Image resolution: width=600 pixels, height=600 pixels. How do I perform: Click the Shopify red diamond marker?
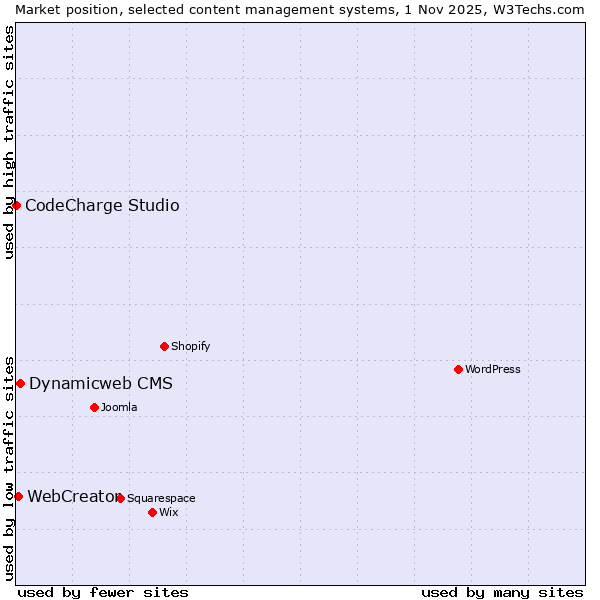click(x=165, y=346)
